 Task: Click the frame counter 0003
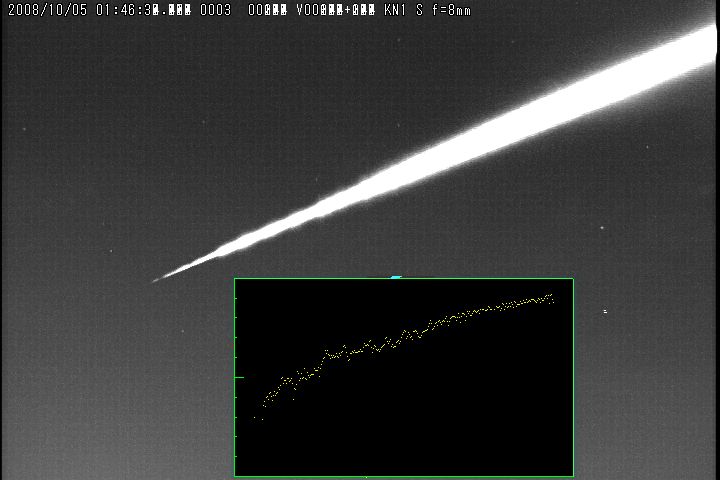[215, 10]
